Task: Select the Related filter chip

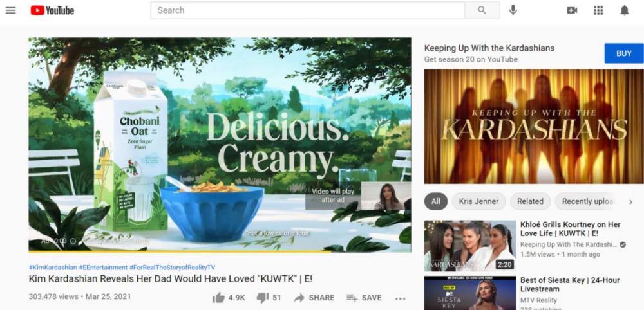Action: (x=530, y=201)
